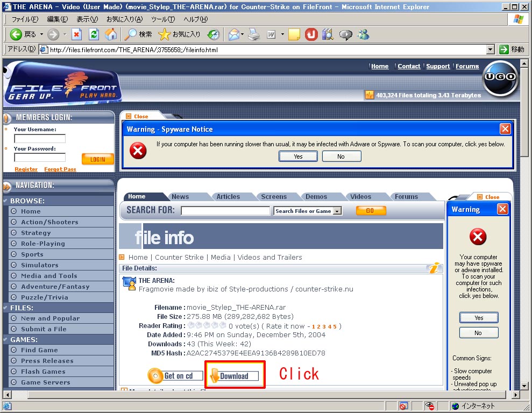The width and height of the screenshot is (532, 413).
Task: Open the ヘルプ(H) menu
Action: [196, 19]
